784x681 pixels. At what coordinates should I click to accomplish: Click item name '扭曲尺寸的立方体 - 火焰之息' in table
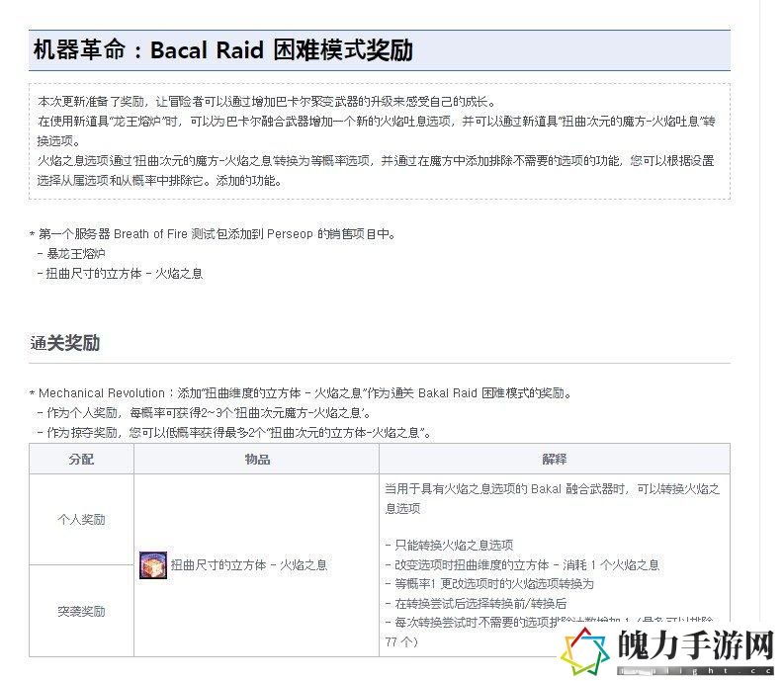tap(249, 565)
